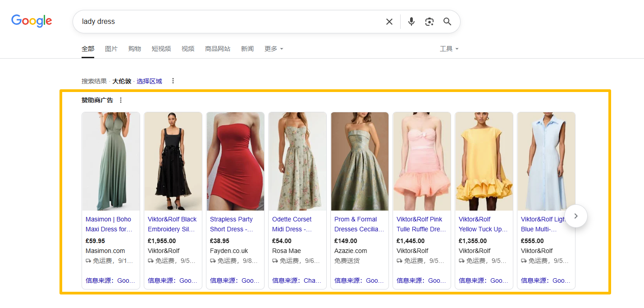644x308 pixels.
Task: Switch to the 图片 tab
Action: (111, 48)
